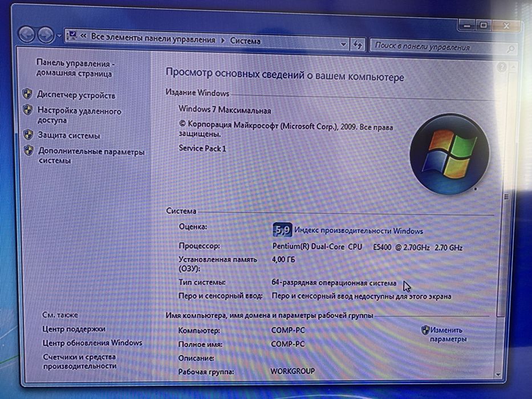Viewport: 532px width, 399px height.
Task: Open 'Счетчики и средства производительности' link
Action: [x=79, y=361]
